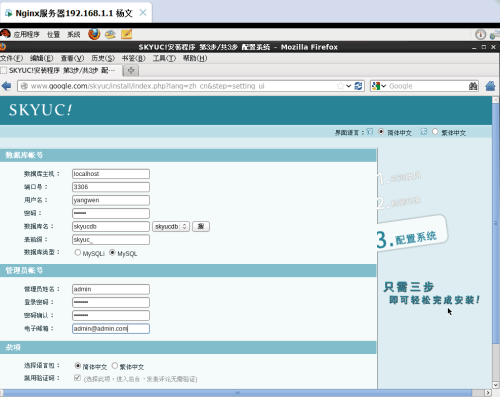Select 简体中文 language pack radio button
500x397 pixels.
(x=78, y=366)
